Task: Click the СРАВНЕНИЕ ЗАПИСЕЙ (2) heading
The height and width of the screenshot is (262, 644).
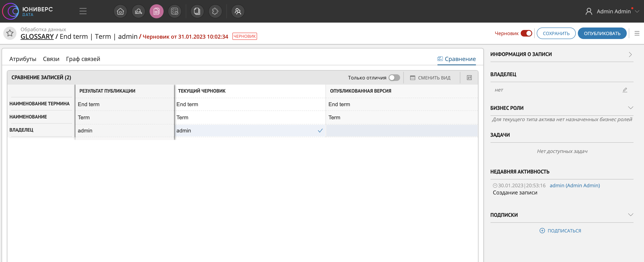Action: (41, 77)
